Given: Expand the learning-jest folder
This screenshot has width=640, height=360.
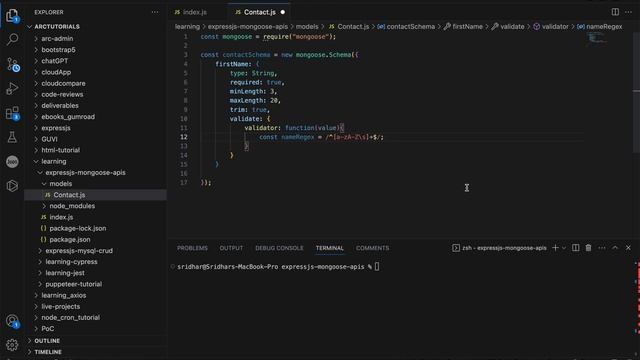Looking at the screenshot, I should point(96,273).
